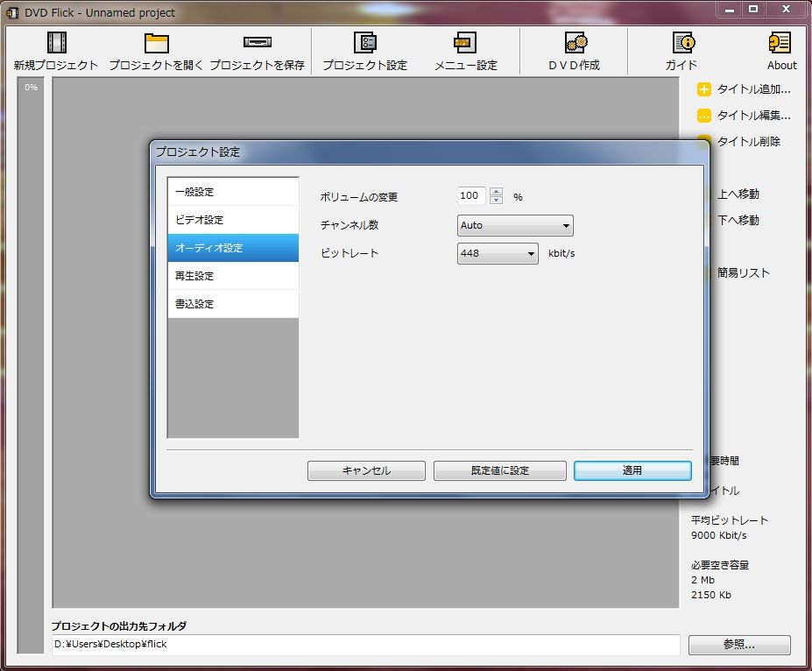The image size is (812, 671).
Task: Click 簡易リスト in side panel
Action: click(x=743, y=272)
